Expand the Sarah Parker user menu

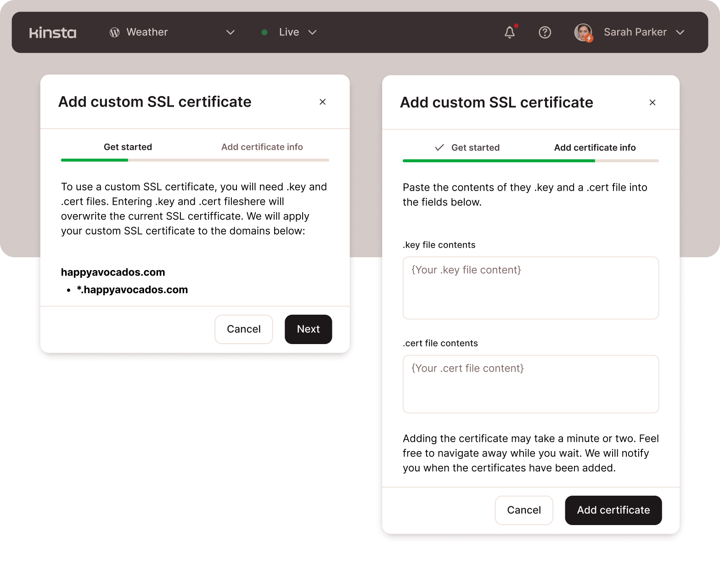[x=680, y=32]
